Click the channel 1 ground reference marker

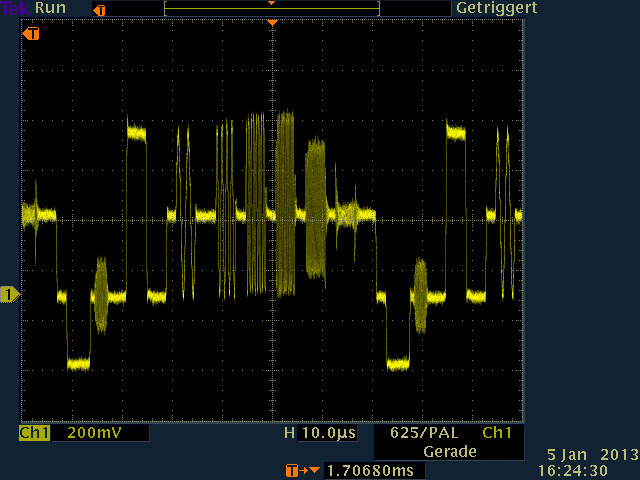(10, 294)
